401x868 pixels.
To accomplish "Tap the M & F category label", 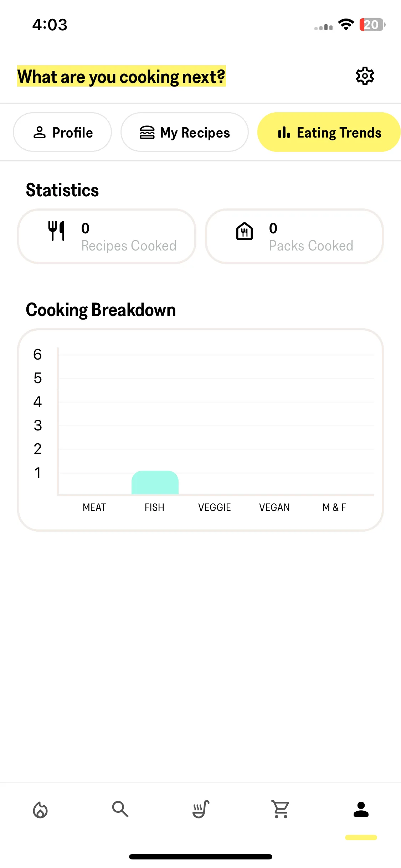I will (x=334, y=507).
